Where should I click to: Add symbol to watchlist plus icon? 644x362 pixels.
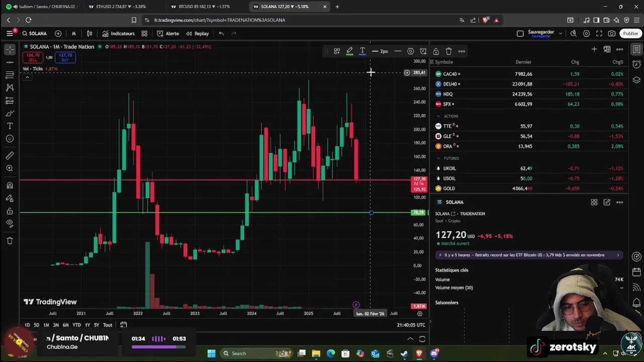[x=594, y=49]
